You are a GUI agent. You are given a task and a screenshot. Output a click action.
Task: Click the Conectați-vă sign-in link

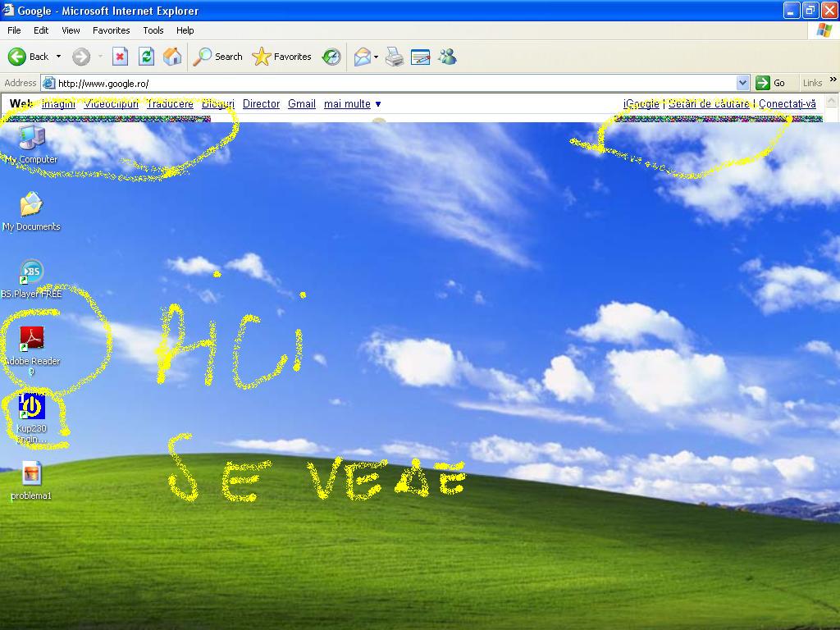[x=787, y=104]
